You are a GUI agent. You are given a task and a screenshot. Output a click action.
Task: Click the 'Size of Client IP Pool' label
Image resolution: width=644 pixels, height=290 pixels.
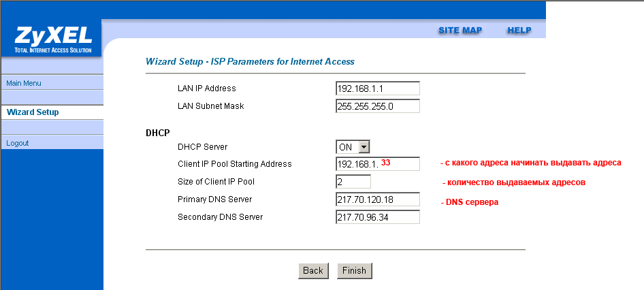[x=216, y=182]
